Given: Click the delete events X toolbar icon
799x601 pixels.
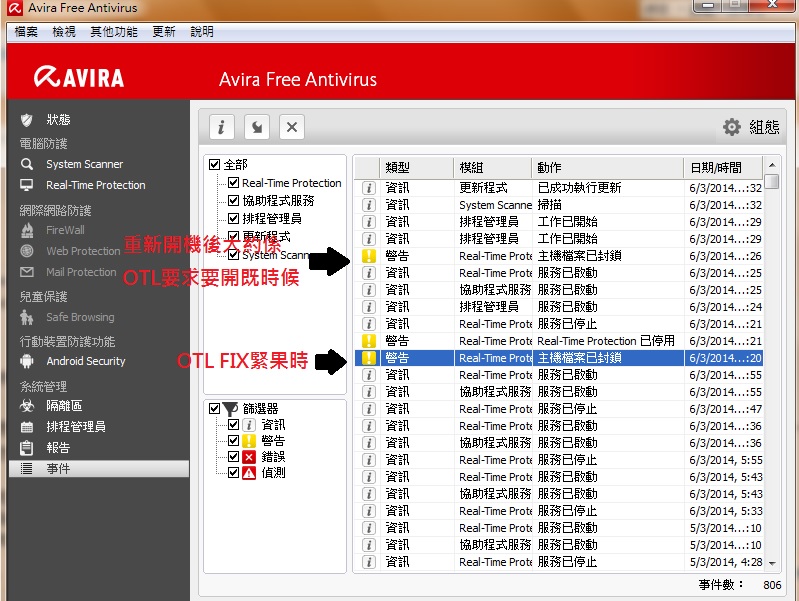Looking at the screenshot, I should 292,127.
